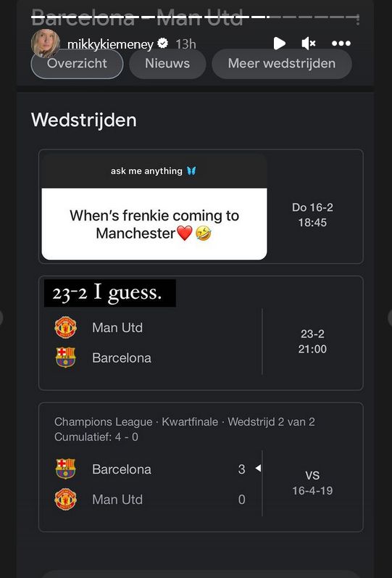Image resolution: width=392 pixels, height=578 pixels.
Task: Click the verified badge next to username
Action: [162, 44]
